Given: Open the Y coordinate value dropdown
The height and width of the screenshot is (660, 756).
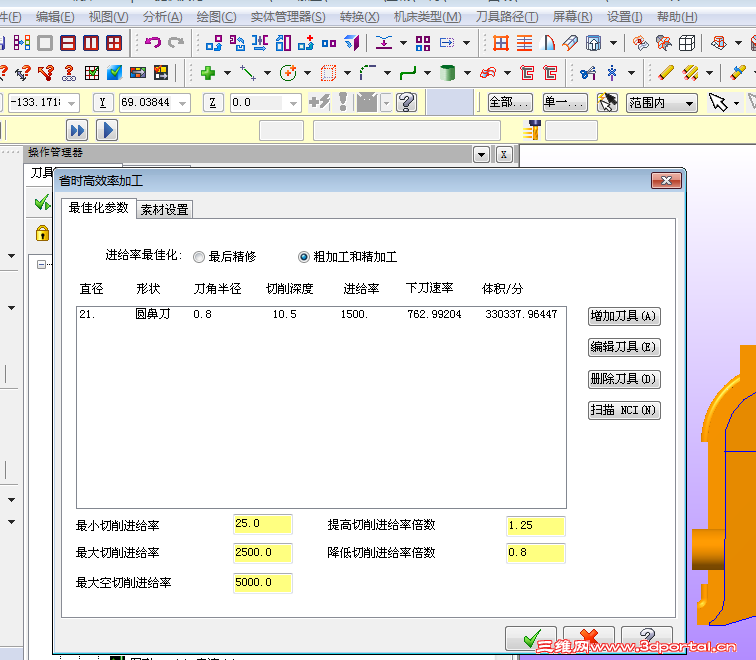Looking at the screenshot, I should 182,103.
